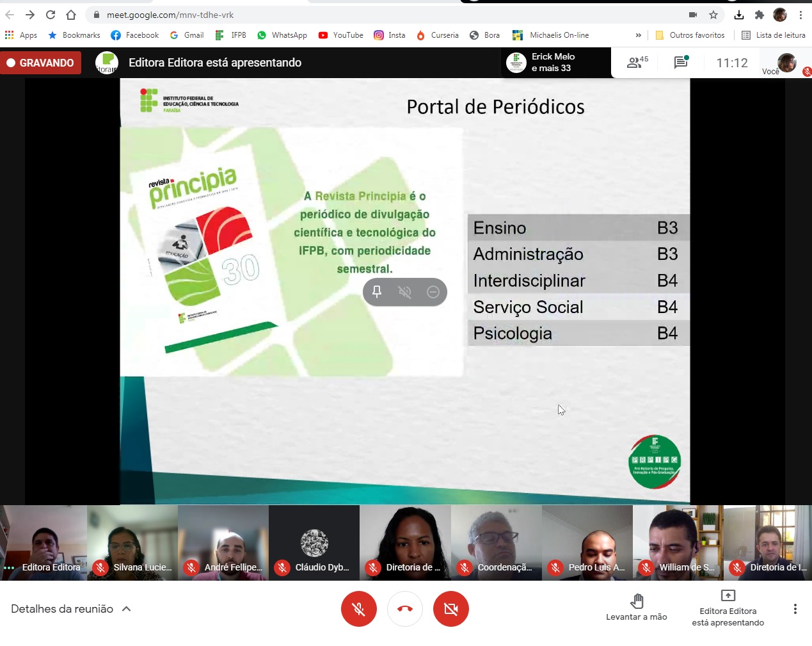Viewport: 812px width, 646px height.
Task: Turn on your camera
Action: point(450,609)
